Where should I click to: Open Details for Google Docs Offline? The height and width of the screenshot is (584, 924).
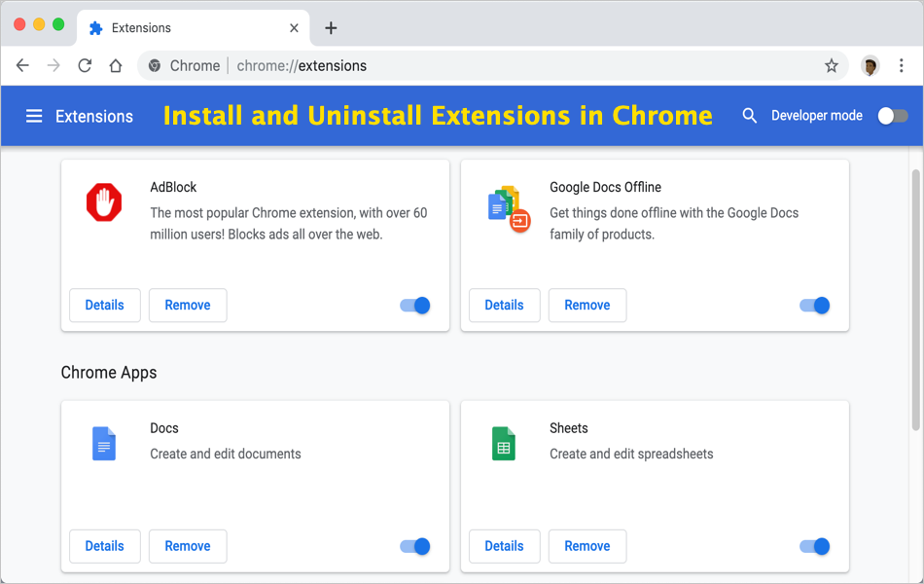[505, 305]
